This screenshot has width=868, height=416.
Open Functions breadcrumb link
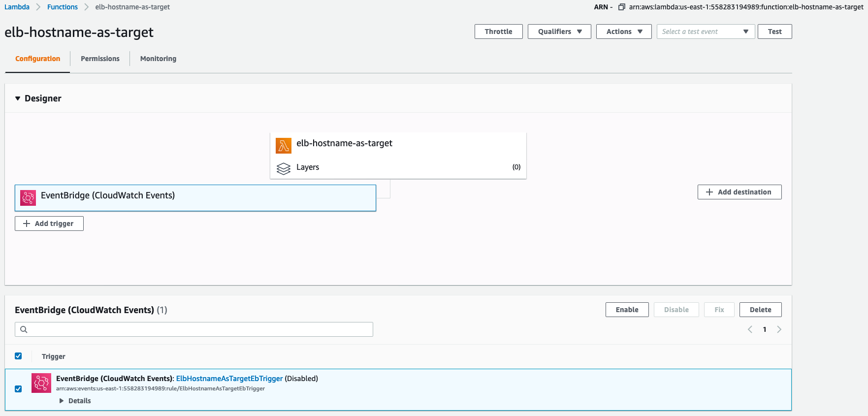[63, 7]
